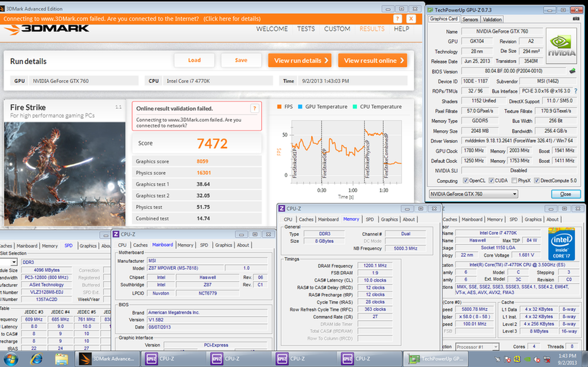The width and height of the screenshot is (588, 367).
Task: Click the Z icon of CPU-Z Memory window
Action: tap(282, 209)
